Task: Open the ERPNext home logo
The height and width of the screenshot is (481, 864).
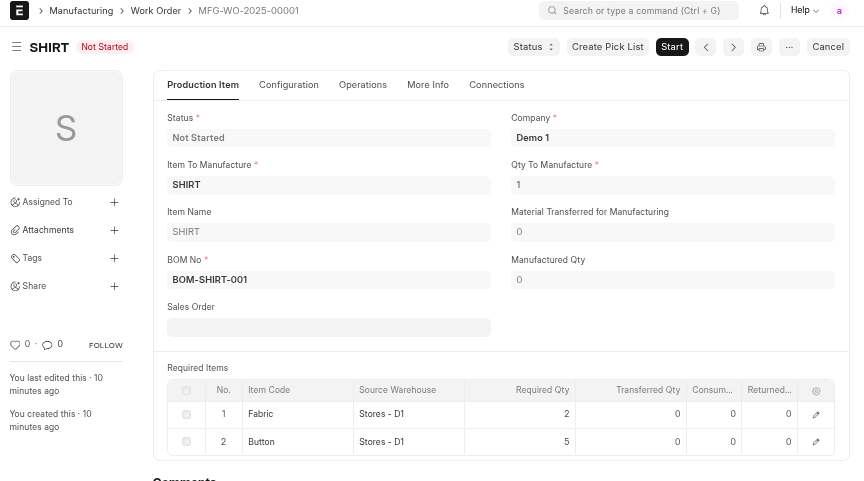Action: pos(19,10)
